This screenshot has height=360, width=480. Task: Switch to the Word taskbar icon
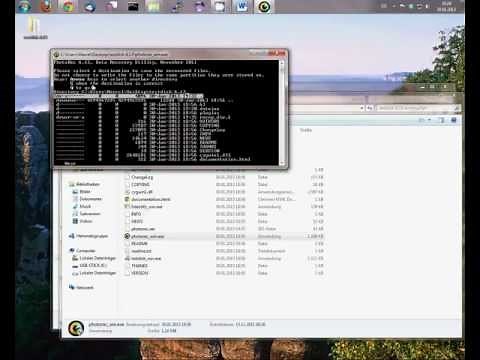point(242,7)
